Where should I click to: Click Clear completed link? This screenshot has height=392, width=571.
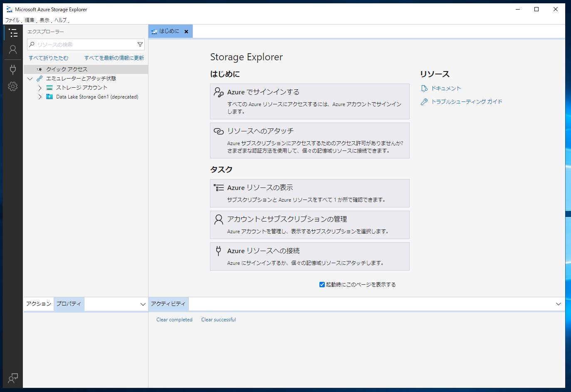point(174,320)
